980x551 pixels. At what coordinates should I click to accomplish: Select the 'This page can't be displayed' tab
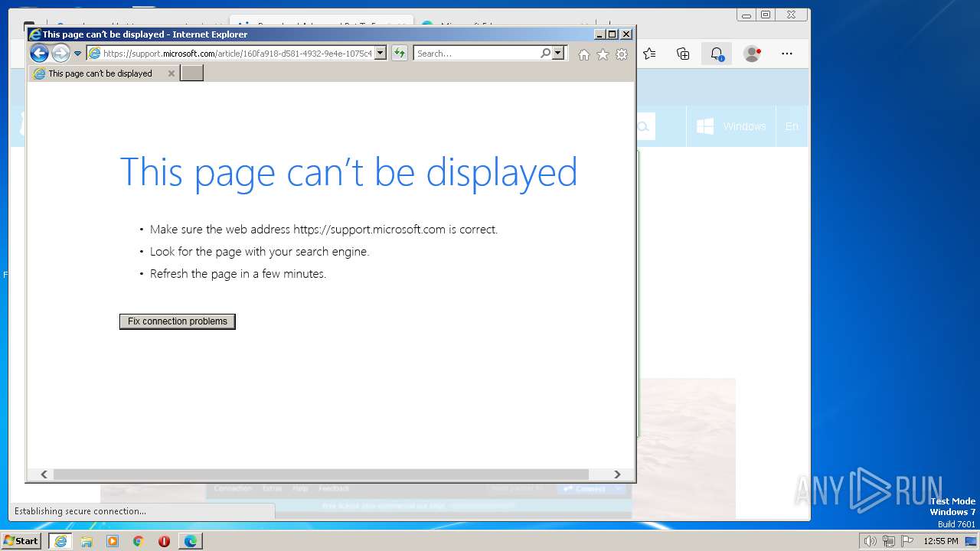(100, 73)
